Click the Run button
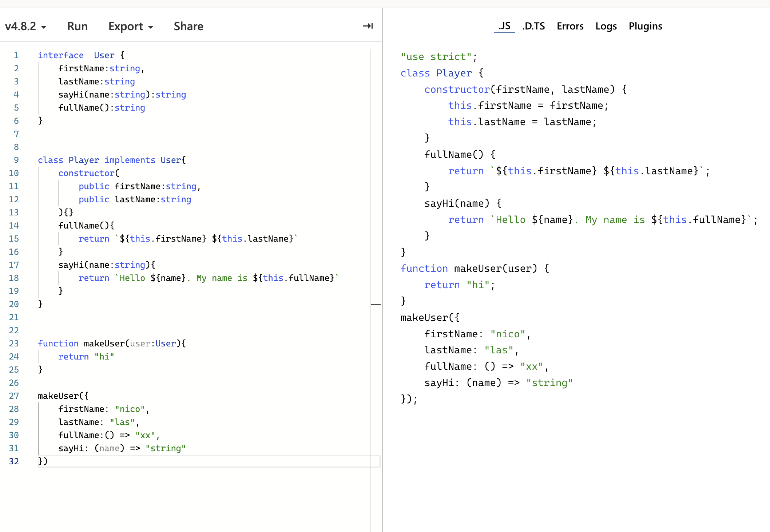Image resolution: width=770 pixels, height=532 pixels. point(77,27)
